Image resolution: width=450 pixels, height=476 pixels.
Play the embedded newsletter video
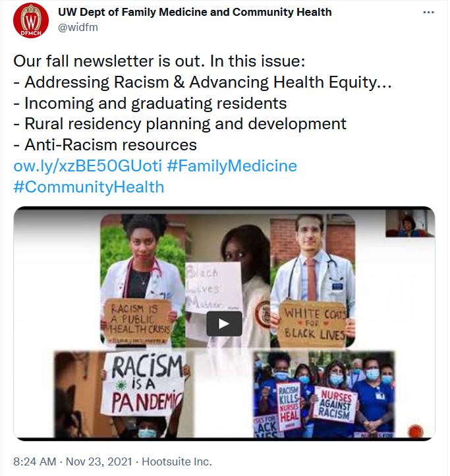pyautogui.click(x=224, y=324)
